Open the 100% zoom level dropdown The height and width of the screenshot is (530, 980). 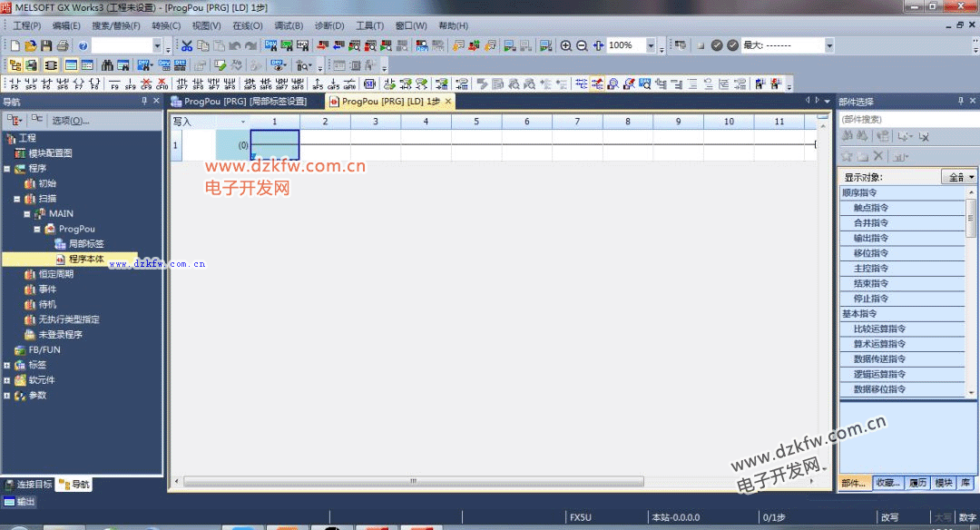[x=650, y=45]
